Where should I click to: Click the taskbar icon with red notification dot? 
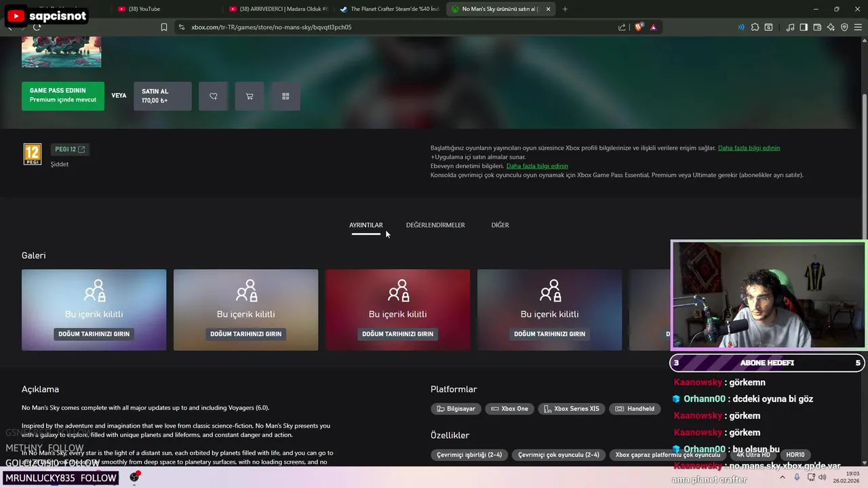coord(134,477)
